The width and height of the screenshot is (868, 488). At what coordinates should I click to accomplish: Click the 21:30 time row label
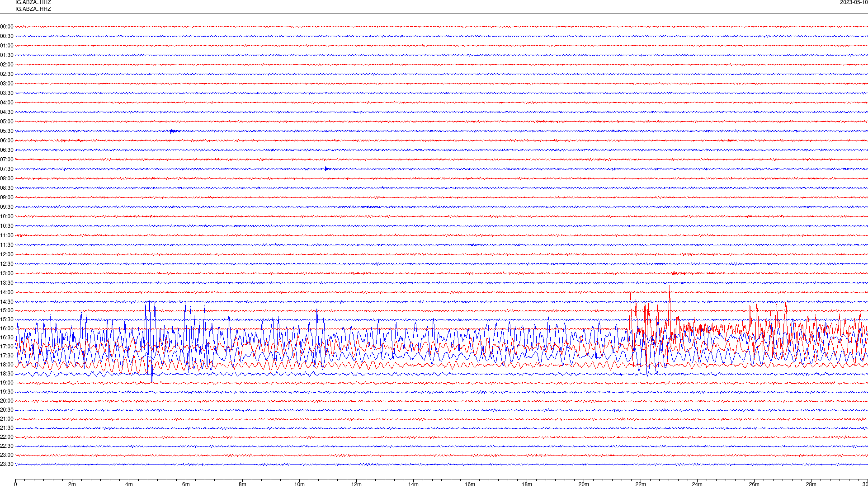[x=7, y=428]
